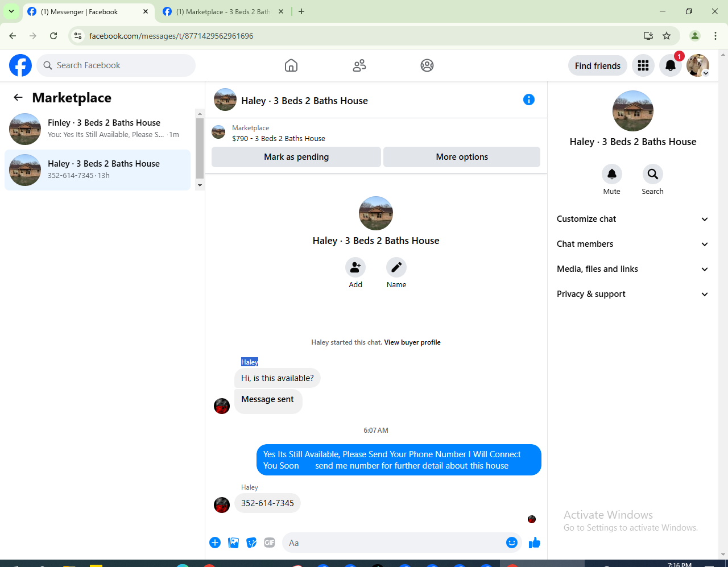This screenshot has width=728, height=567.
Task: Expand Media, files and links section
Action: (x=632, y=269)
